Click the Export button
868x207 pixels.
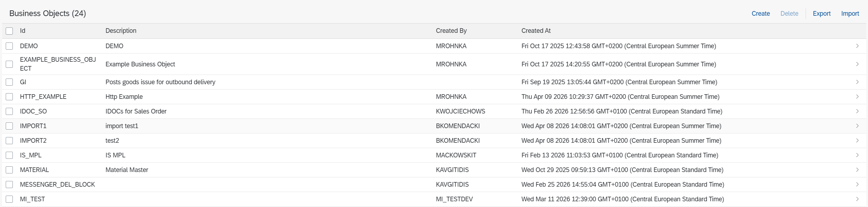[x=821, y=14]
